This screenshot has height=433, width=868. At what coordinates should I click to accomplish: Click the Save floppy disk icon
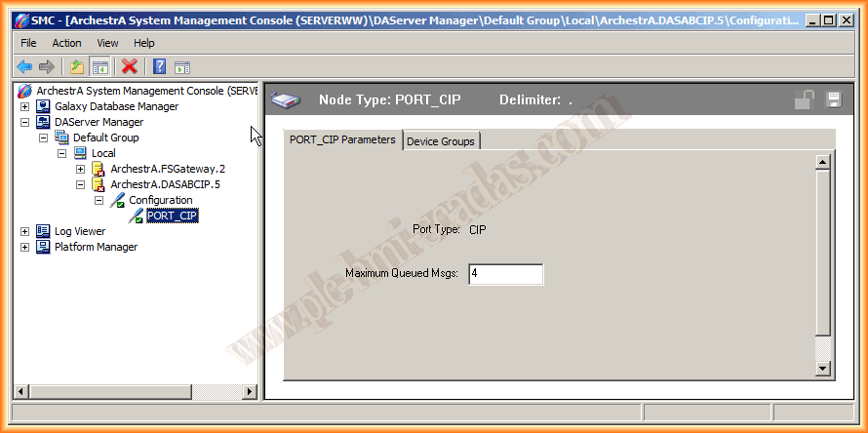click(833, 99)
